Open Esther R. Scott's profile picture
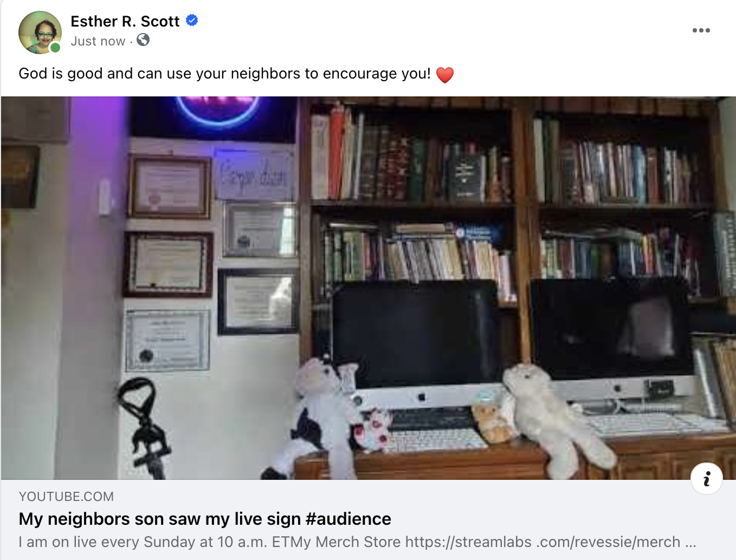 [40, 32]
